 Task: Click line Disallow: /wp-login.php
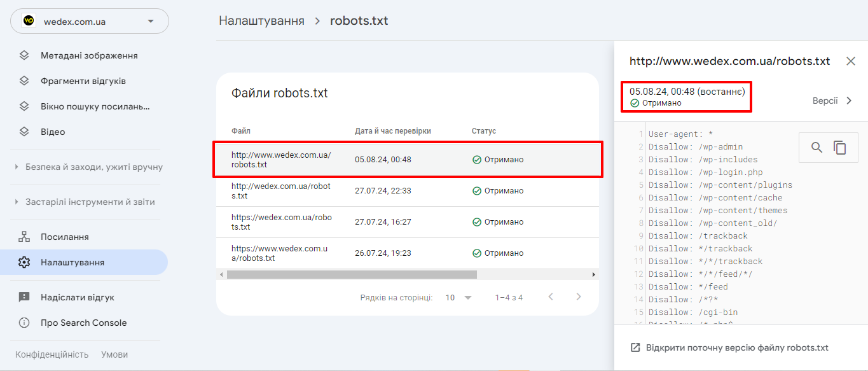[706, 172]
